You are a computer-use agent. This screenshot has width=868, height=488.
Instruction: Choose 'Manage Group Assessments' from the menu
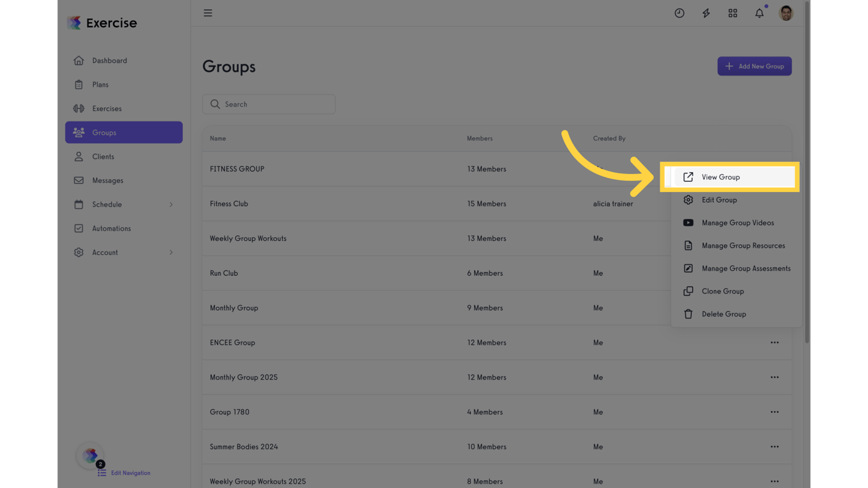pyautogui.click(x=746, y=268)
